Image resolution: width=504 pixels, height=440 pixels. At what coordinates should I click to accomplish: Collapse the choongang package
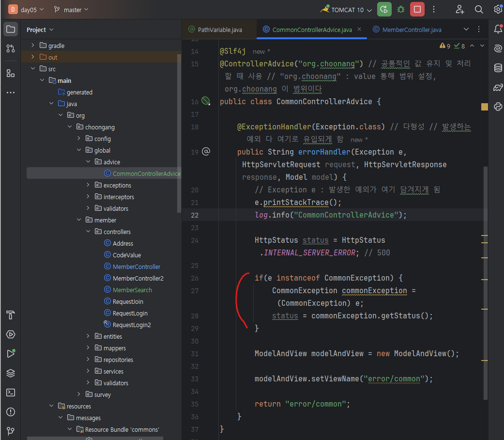[70, 127]
